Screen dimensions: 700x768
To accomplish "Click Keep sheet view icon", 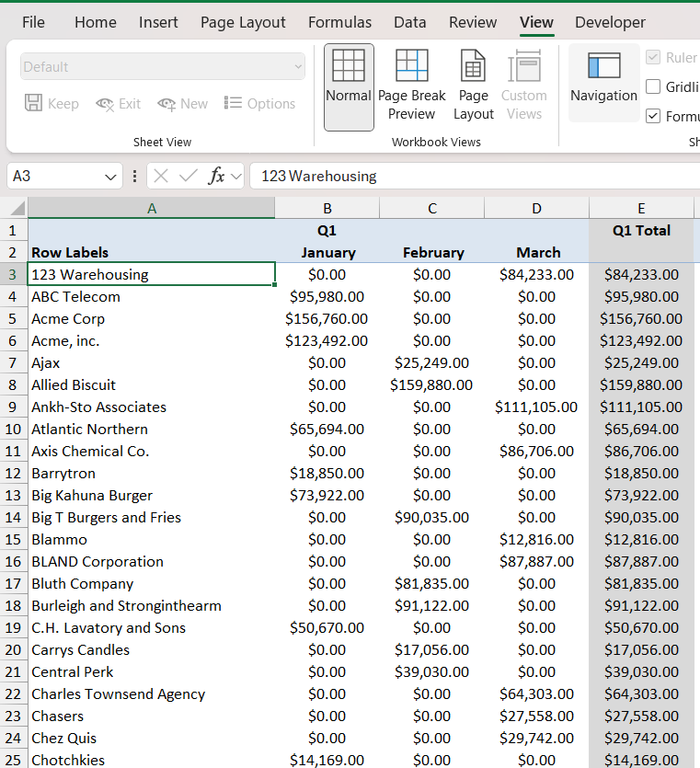I will coord(33,103).
